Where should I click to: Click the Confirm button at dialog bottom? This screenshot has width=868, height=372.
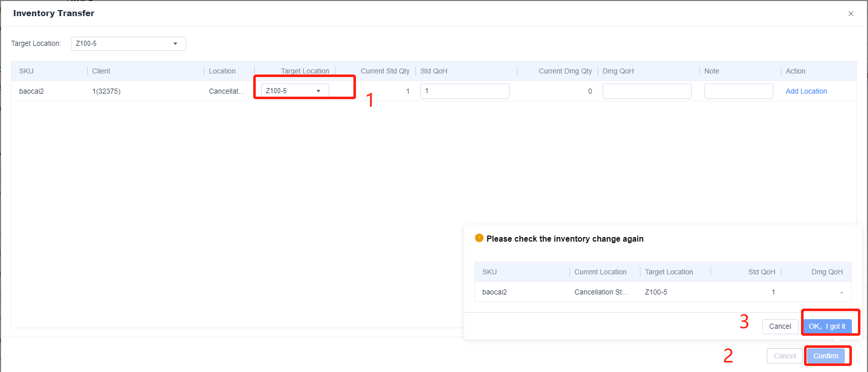pos(826,356)
